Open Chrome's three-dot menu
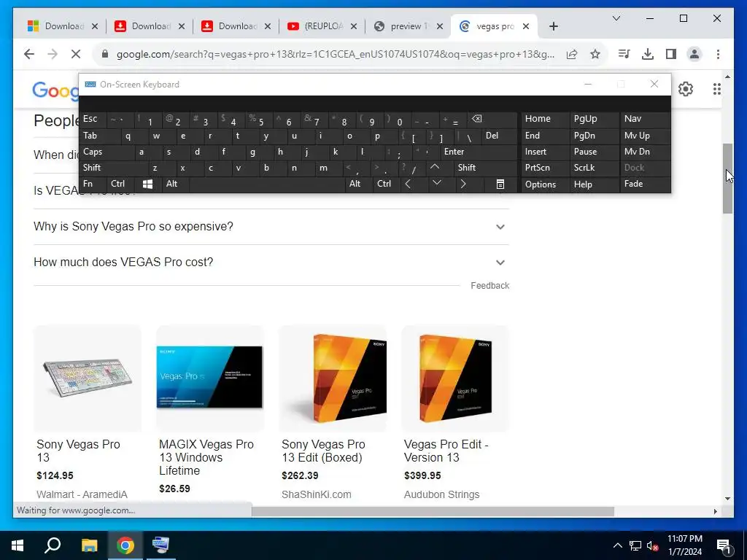Screen dimensions: 747x560 pos(718,54)
